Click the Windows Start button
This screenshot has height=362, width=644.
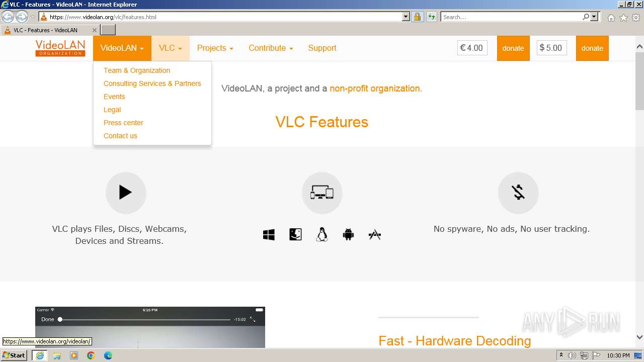14,355
